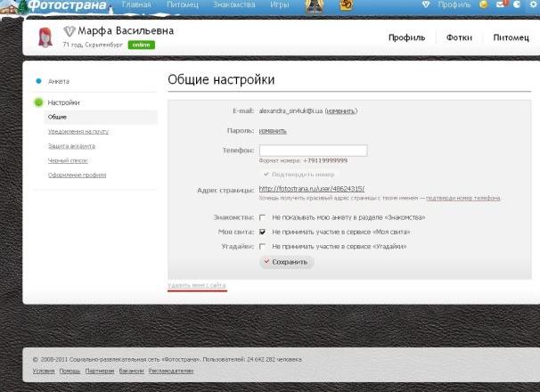Open the Условия footer link
Viewport: 540px width, 392px height.
(44, 371)
